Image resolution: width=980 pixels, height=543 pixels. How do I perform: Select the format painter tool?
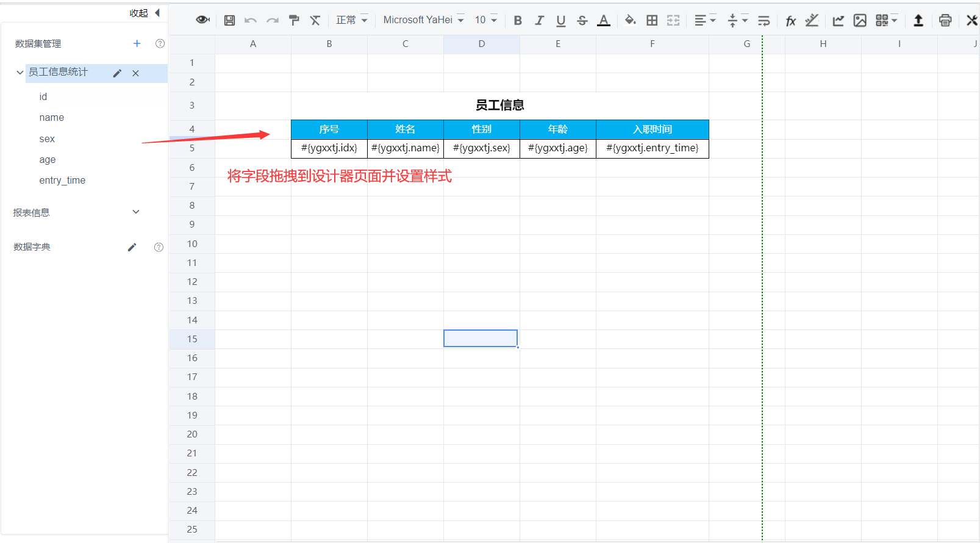[294, 20]
